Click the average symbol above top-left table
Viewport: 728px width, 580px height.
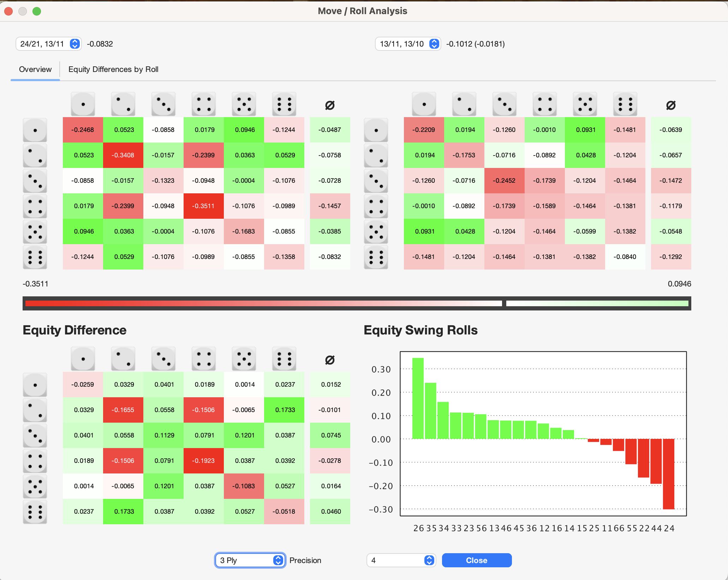(330, 105)
